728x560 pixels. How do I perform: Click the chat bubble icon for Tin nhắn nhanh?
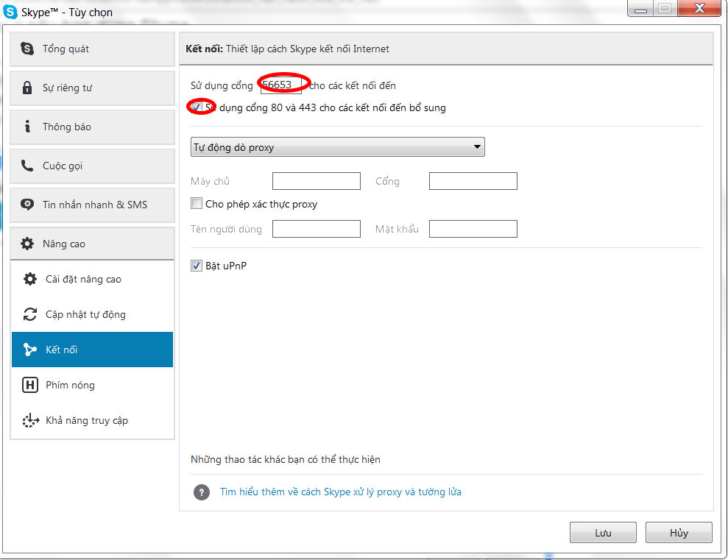(x=27, y=205)
